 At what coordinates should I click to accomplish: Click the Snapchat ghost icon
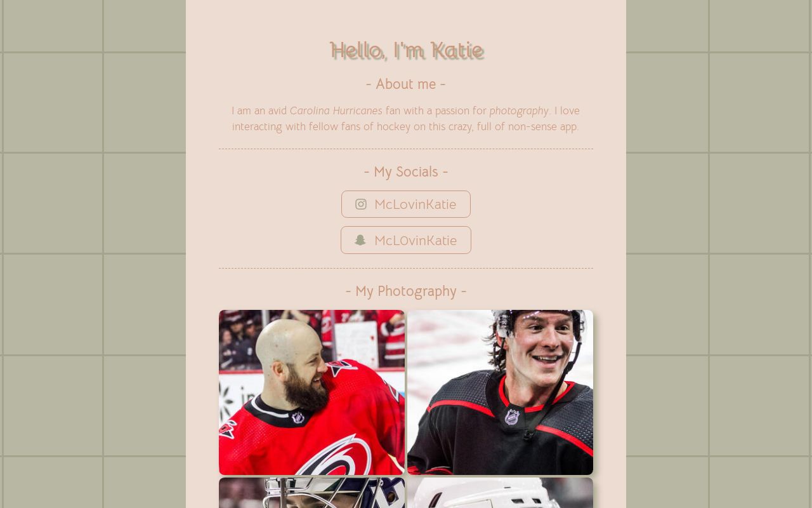click(x=360, y=240)
